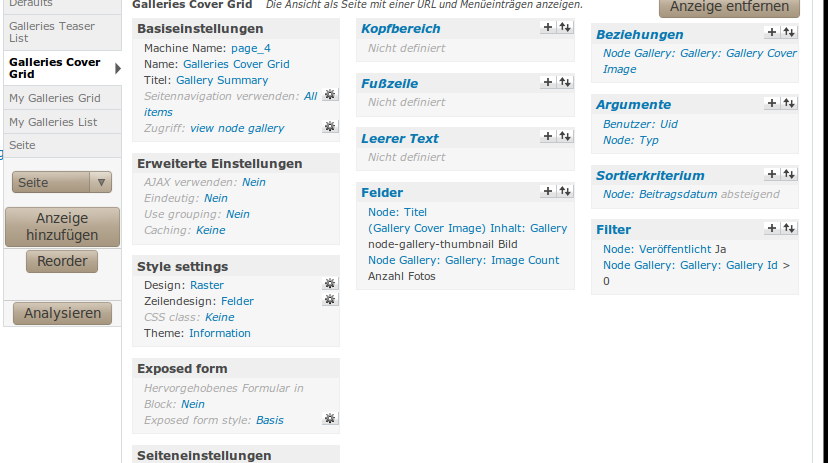Switch to the My Galleries Grid display
Screen dimensions: 828x463
[55, 98]
